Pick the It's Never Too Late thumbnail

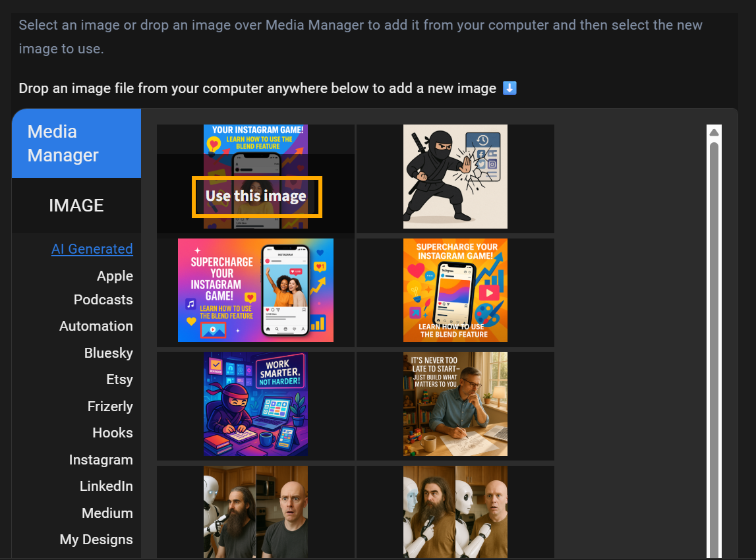(455, 404)
